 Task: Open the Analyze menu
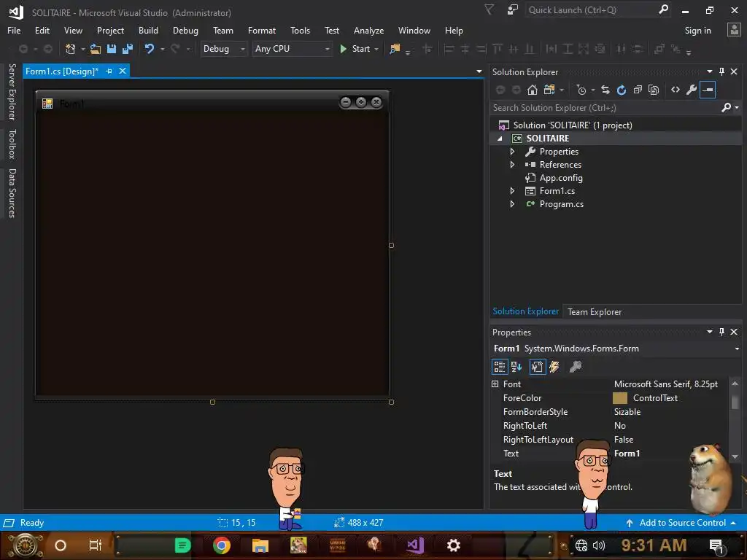(368, 31)
